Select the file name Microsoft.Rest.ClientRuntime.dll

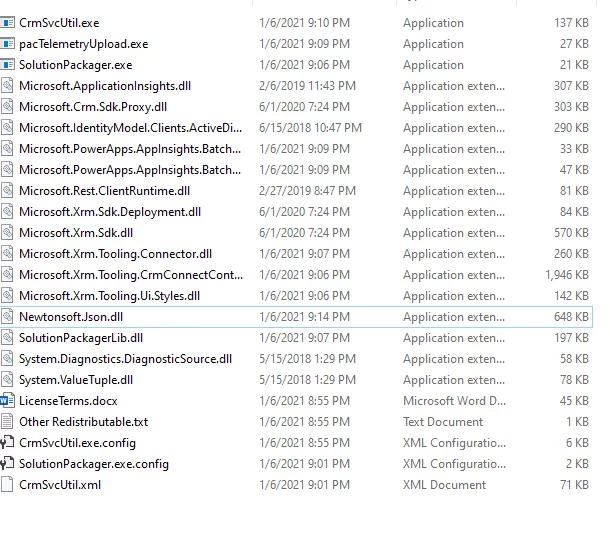tap(105, 191)
